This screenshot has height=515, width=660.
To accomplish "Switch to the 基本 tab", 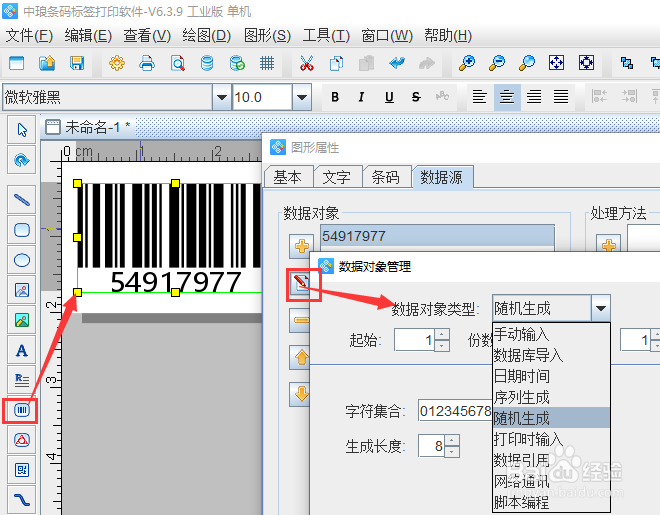I will point(288,177).
